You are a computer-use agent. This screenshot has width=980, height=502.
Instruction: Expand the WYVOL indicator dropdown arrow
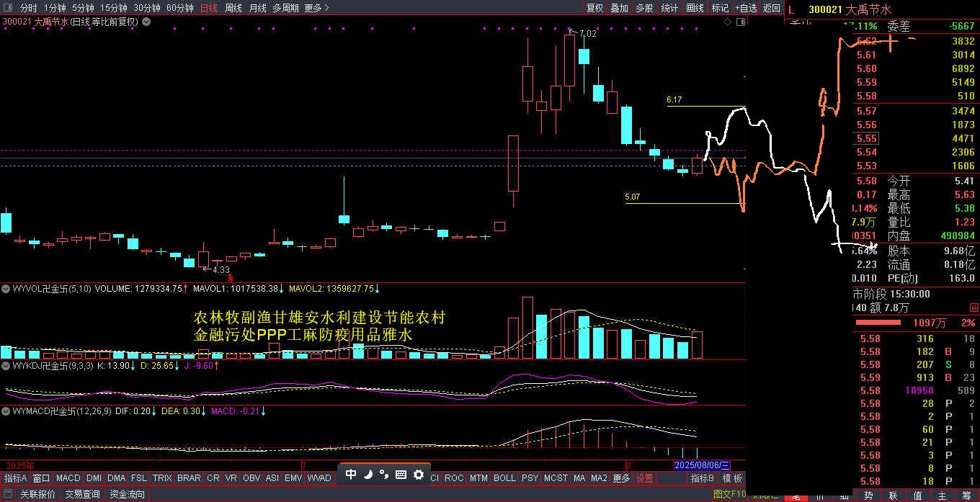pyautogui.click(x=6, y=288)
